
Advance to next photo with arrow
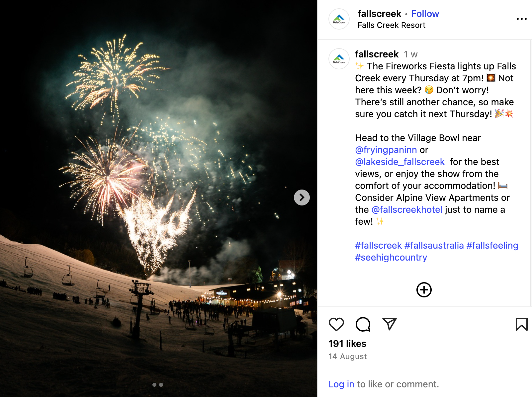pyautogui.click(x=302, y=198)
